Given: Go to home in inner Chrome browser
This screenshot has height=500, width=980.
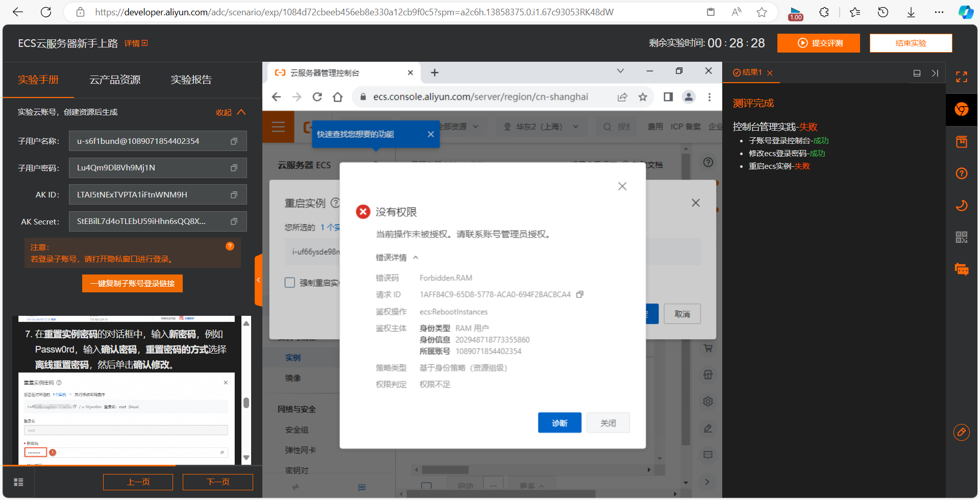Looking at the screenshot, I should pos(338,97).
